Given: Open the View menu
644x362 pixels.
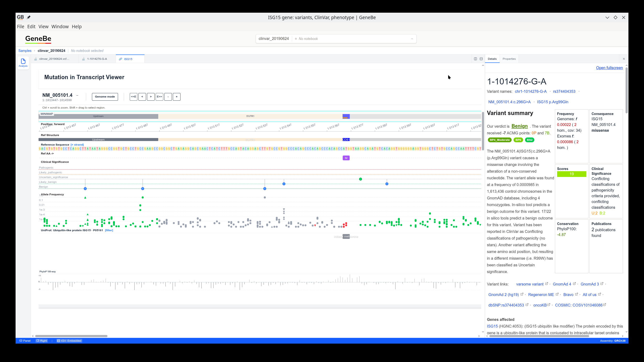Looking at the screenshot, I should click(x=43, y=27).
